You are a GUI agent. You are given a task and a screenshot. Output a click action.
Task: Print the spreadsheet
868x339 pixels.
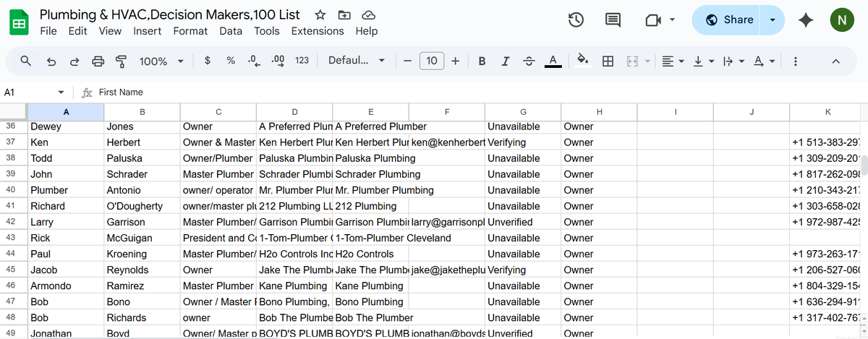tap(98, 61)
